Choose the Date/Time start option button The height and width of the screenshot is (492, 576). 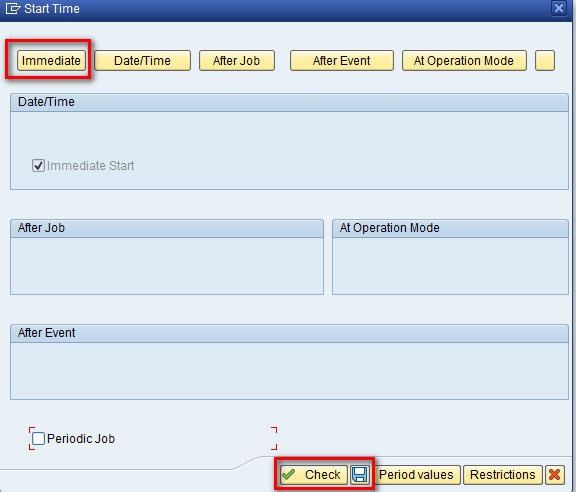143,61
